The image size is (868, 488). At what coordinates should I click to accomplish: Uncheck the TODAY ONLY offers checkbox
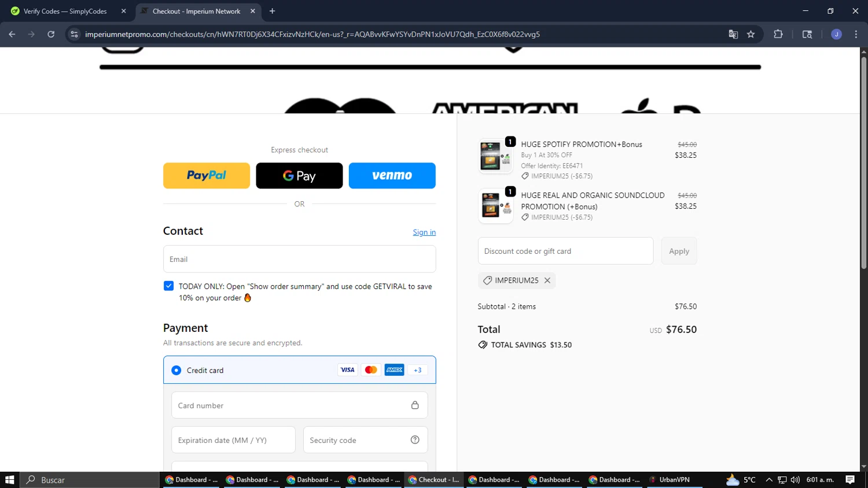(168, 286)
